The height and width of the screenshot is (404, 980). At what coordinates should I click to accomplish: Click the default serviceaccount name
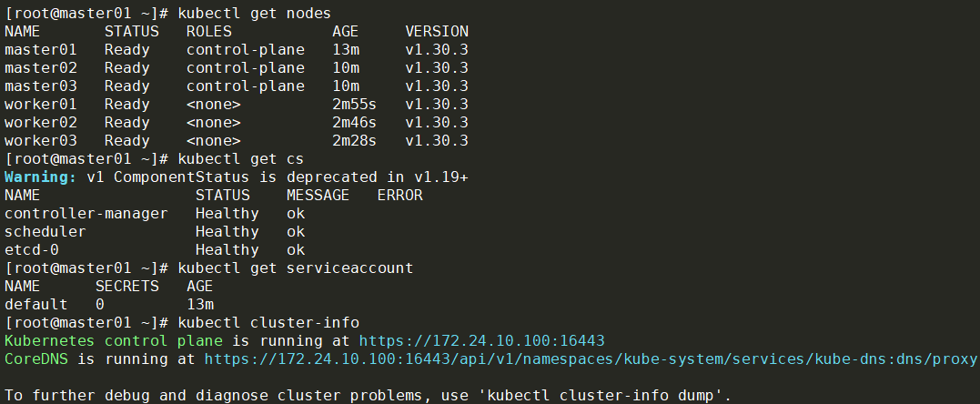point(36,305)
